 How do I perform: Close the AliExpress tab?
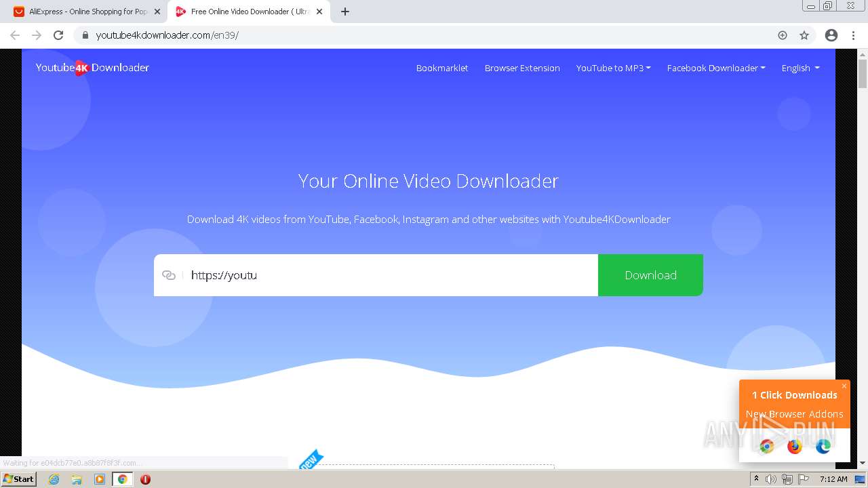coord(157,12)
